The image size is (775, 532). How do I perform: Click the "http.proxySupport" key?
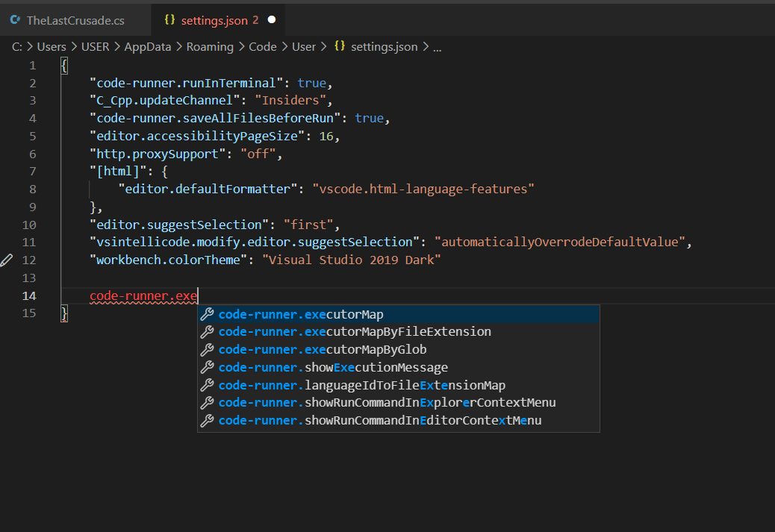158,154
